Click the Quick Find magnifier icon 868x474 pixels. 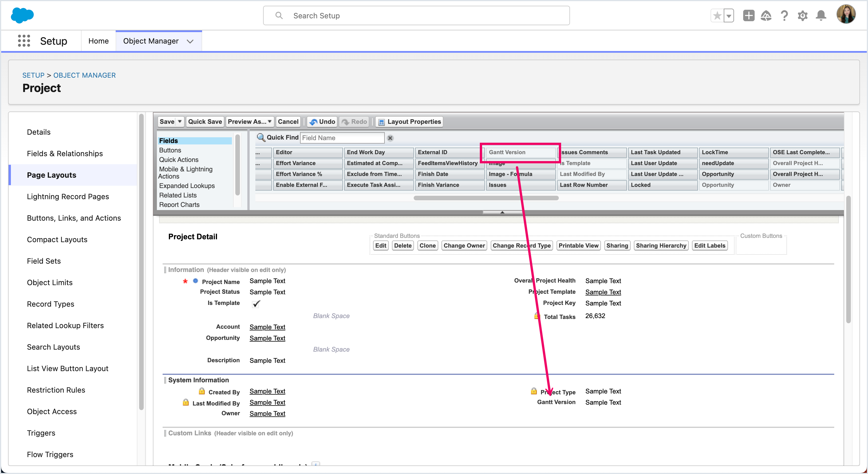coord(261,137)
